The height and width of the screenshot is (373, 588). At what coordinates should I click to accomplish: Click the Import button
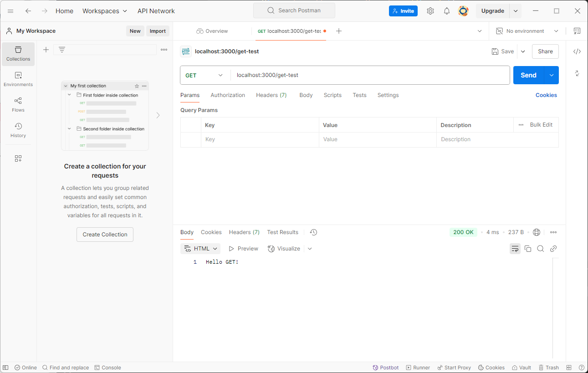point(158,31)
